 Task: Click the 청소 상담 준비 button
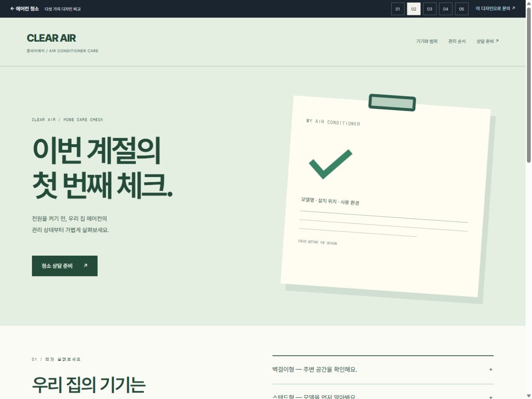pos(65,266)
